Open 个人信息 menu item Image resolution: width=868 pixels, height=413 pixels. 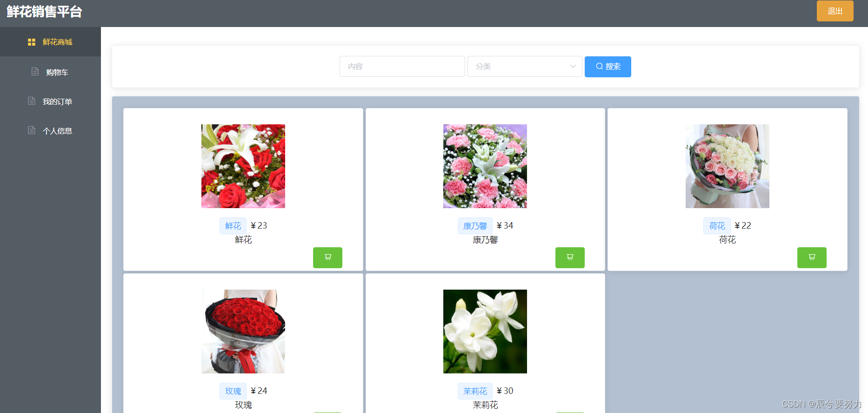coord(50,131)
